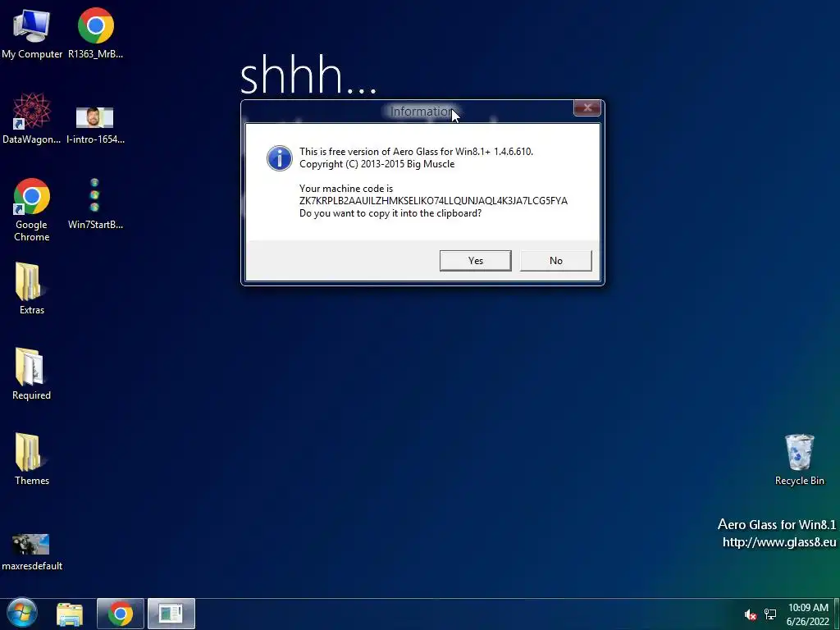
Task: Open the Windows Start orb
Action: [x=22, y=614]
